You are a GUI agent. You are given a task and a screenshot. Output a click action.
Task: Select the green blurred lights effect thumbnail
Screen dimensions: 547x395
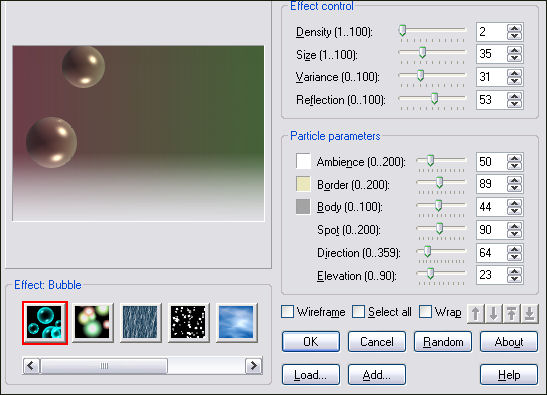92,323
